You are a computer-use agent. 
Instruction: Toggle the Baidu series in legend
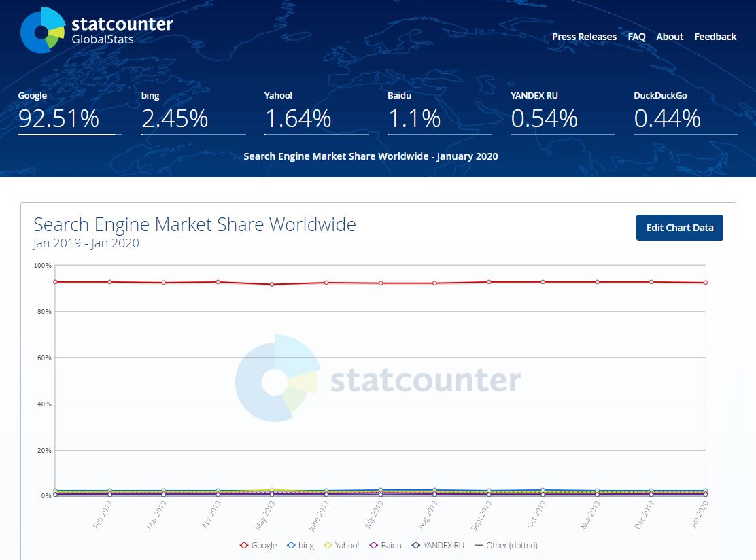pyautogui.click(x=385, y=545)
